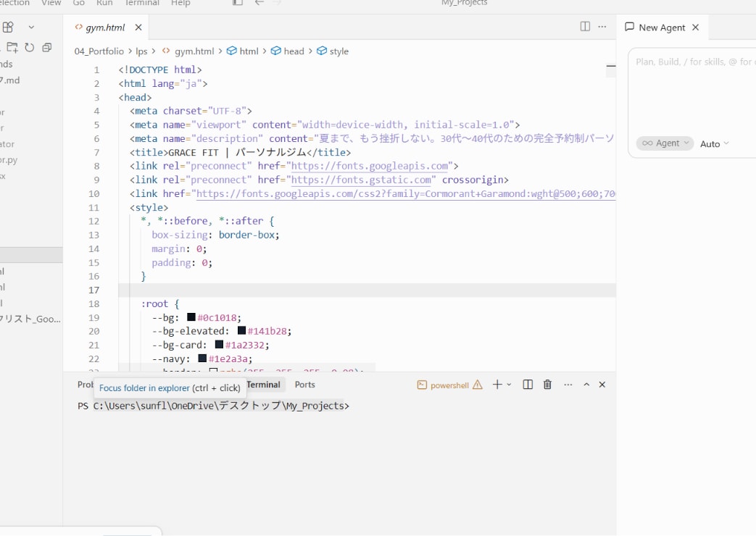Open the new terminal profile dropdown arrow
756x536 pixels.
[x=509, y=385]
